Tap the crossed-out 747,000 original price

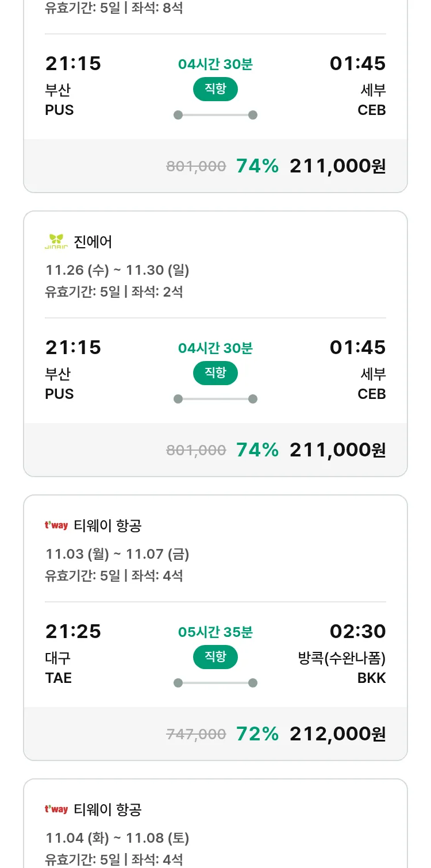pyautogui.click(x=196, y=734)
